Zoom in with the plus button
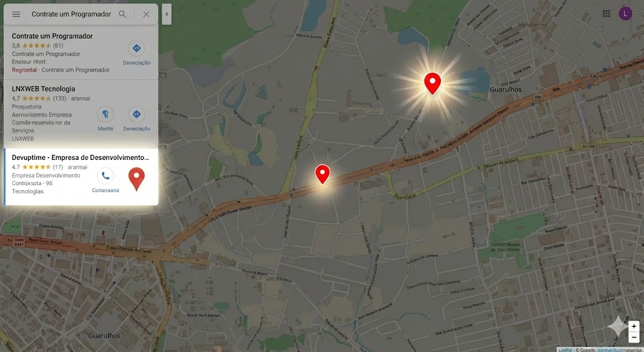The image size is (644, 352). 634,327
